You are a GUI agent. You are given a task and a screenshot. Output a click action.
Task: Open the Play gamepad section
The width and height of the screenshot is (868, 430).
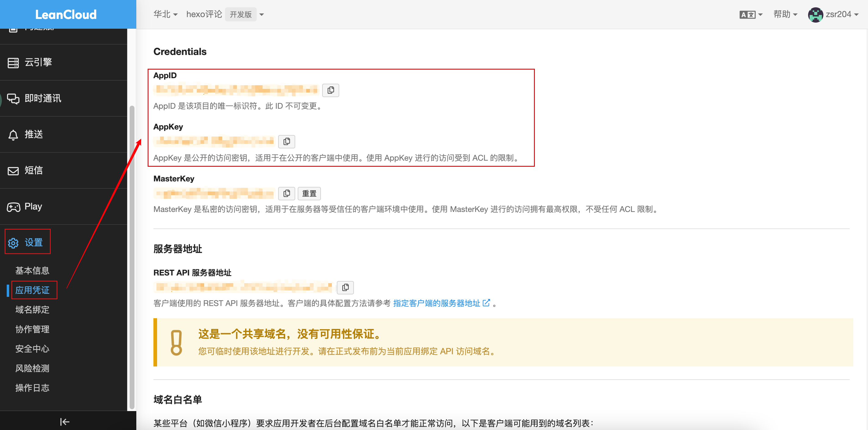tap(33, 206)
